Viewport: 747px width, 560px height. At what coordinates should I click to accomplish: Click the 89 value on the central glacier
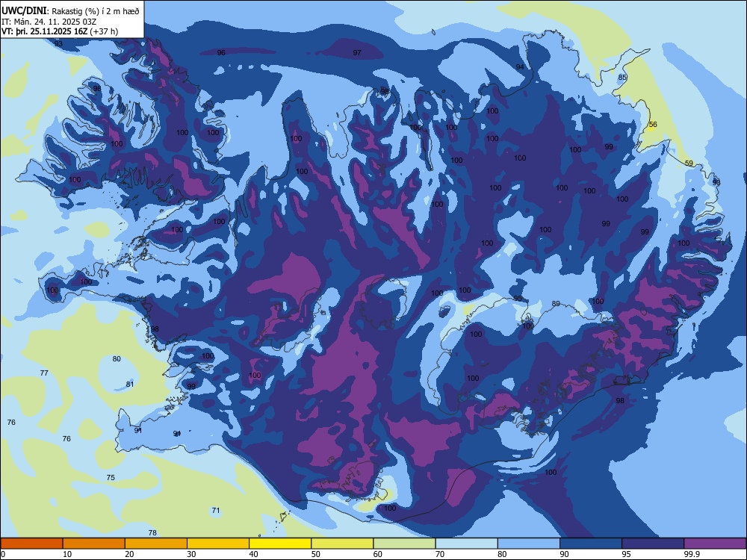coord(556,304)
